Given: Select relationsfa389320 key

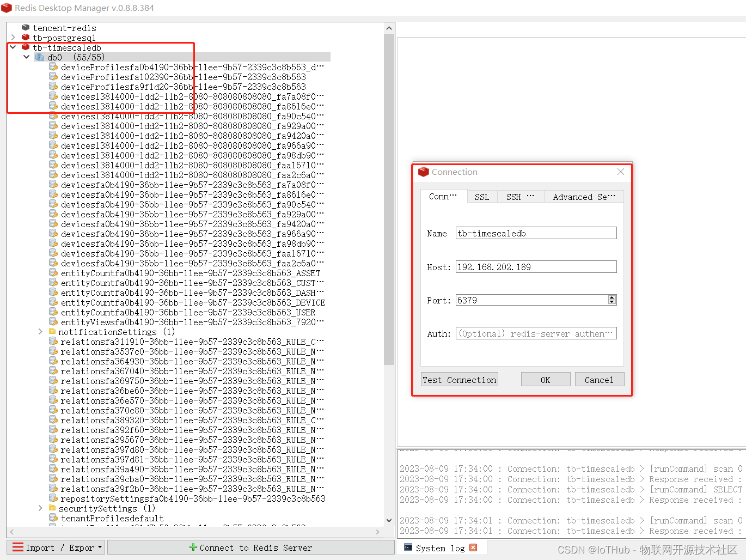Looking at the screenshot, I should pyautogui.click(x=192, y=420).
